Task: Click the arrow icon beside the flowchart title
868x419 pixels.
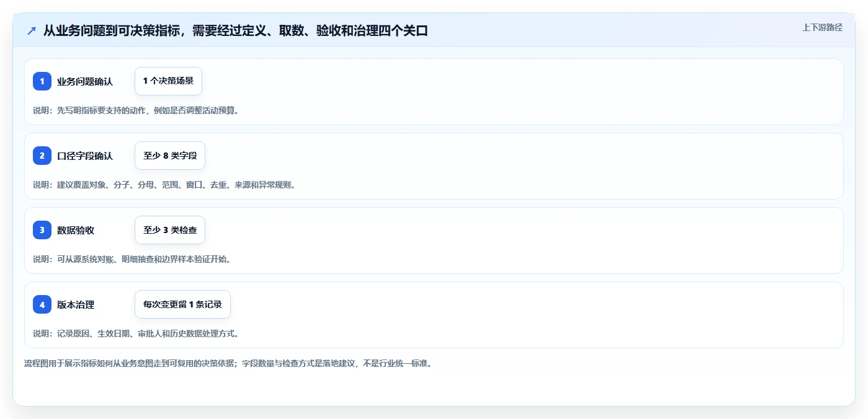Action: (32, 30)
